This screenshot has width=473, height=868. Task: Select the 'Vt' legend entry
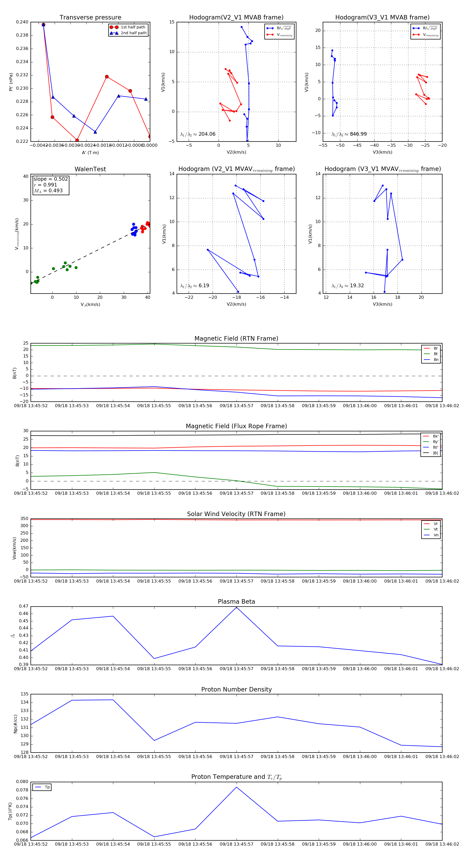click(431, 529)
